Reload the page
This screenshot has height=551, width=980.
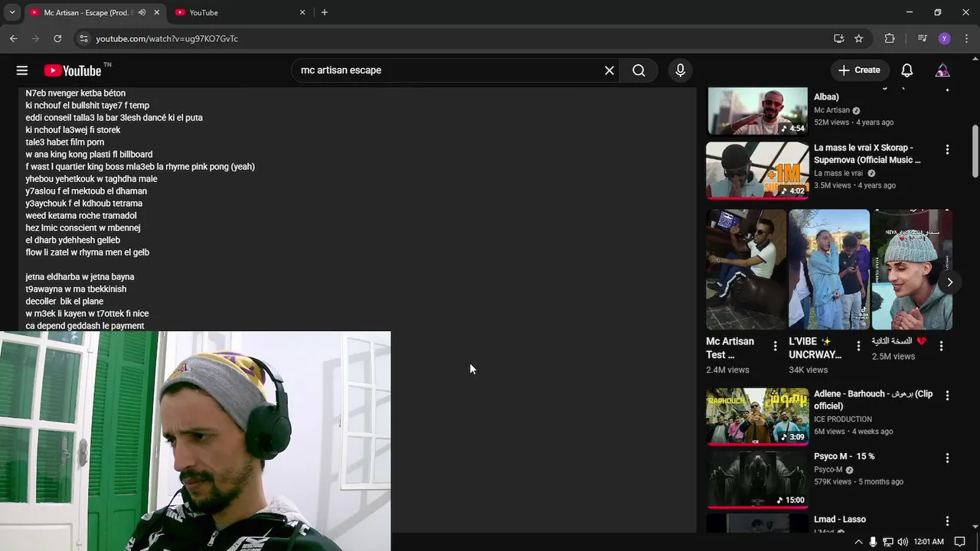(x=57, y=38)
